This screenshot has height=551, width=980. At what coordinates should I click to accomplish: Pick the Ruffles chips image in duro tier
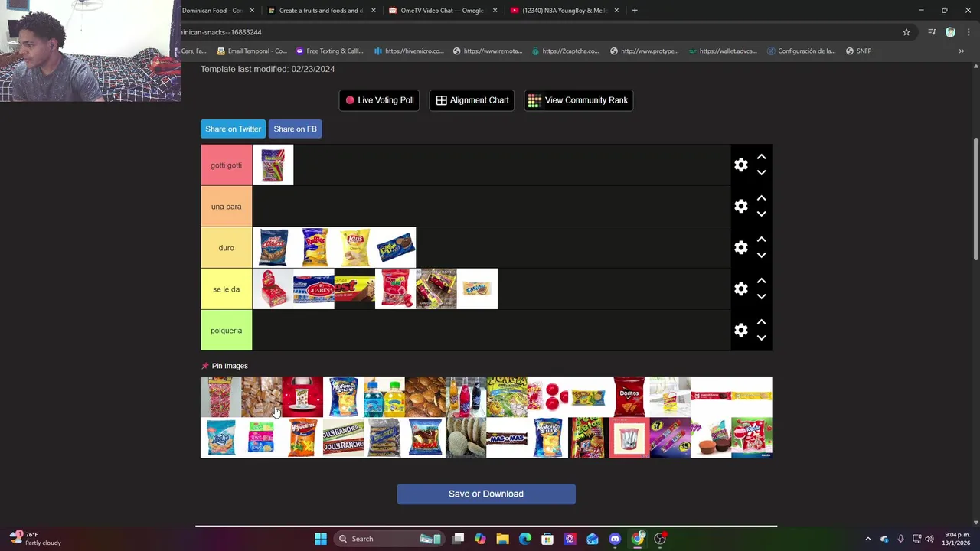tap(314, 248)
